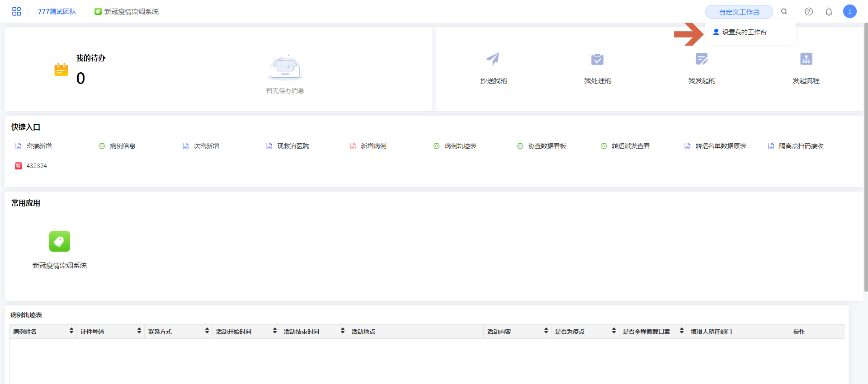The height and width of the screenshot is (384, 868).
Task: Open the notifications bell icon
Action: tap(829, 11)
